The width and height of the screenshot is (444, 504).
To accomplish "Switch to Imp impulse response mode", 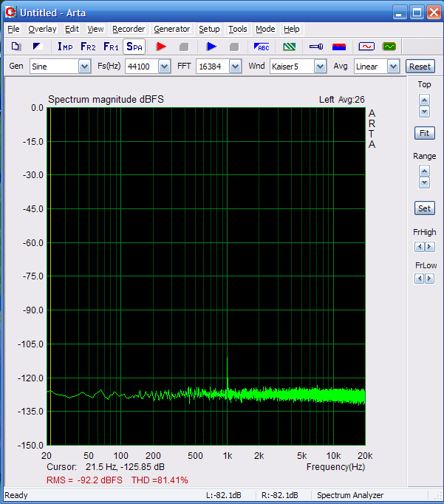I will pos(65,47).
